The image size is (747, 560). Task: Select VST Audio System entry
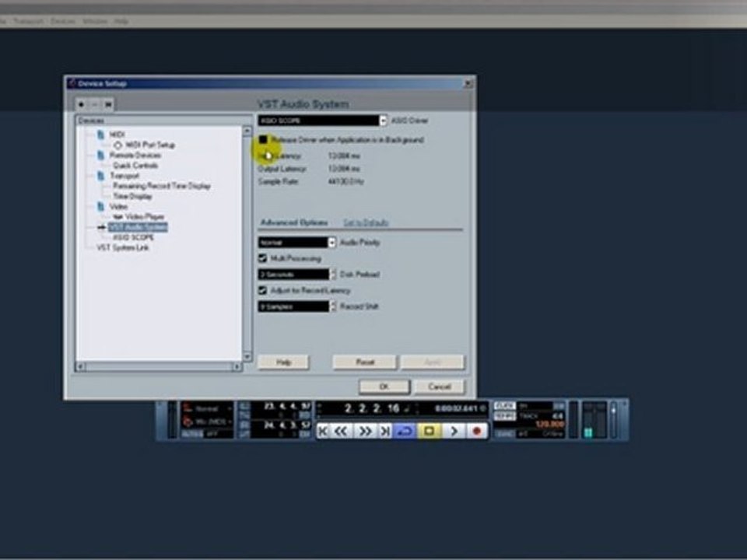point(138,227)
